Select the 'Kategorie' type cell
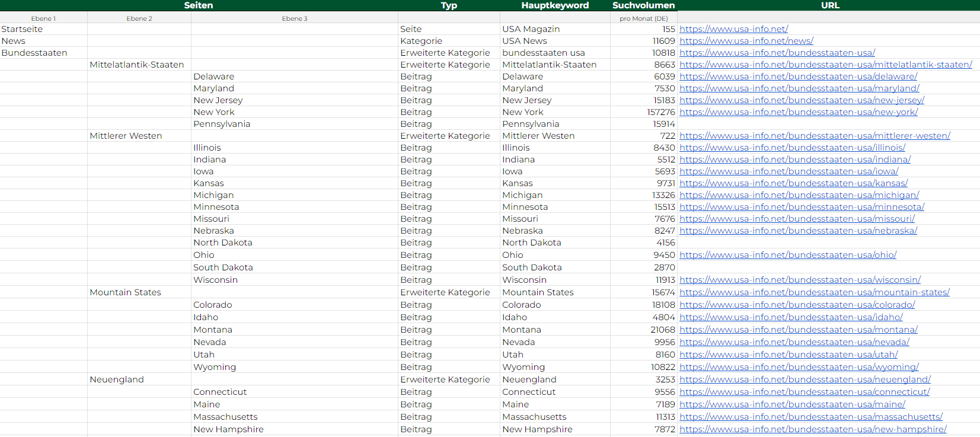Screen dimensions: 980x437 click(x=449, y=41)
